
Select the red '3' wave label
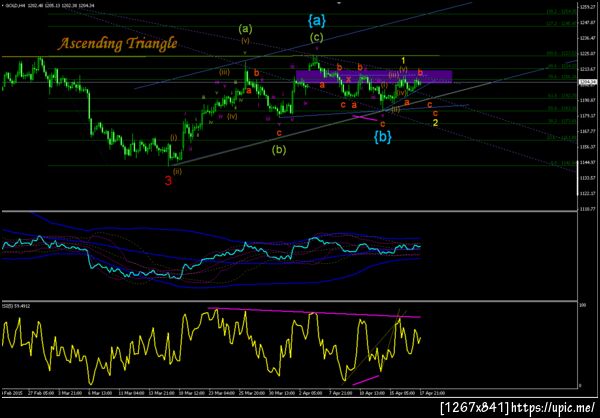(x=169, y=181)
